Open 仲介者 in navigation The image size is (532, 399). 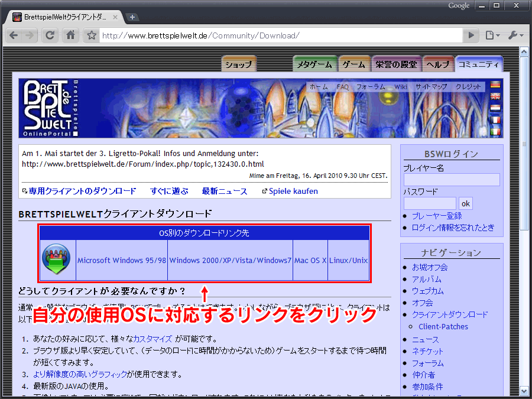[x=423, y=375]
